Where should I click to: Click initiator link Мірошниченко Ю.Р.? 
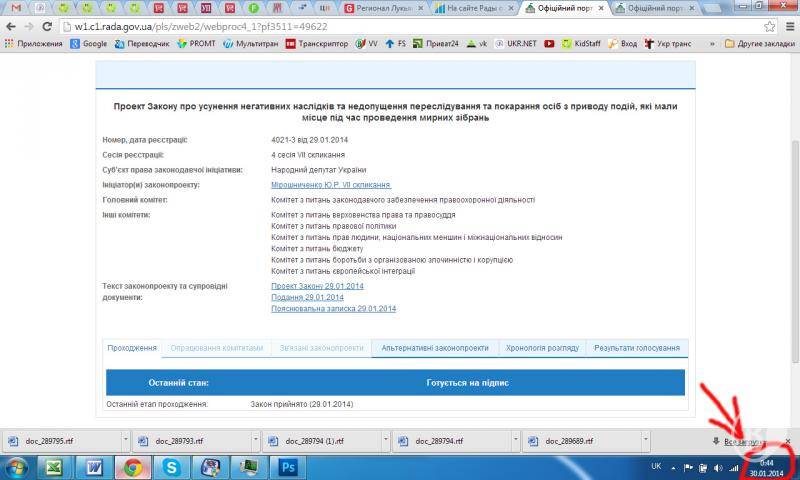click(x=330, y=185)
